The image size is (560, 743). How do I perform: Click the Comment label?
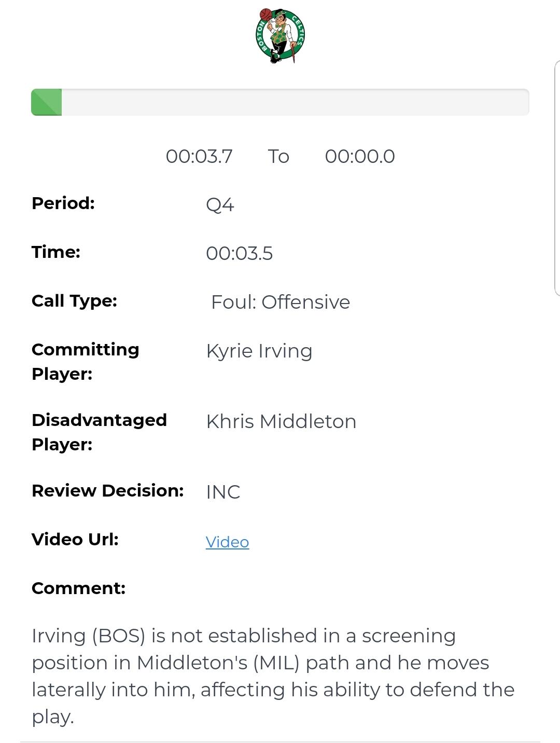[x=78, y=588]
